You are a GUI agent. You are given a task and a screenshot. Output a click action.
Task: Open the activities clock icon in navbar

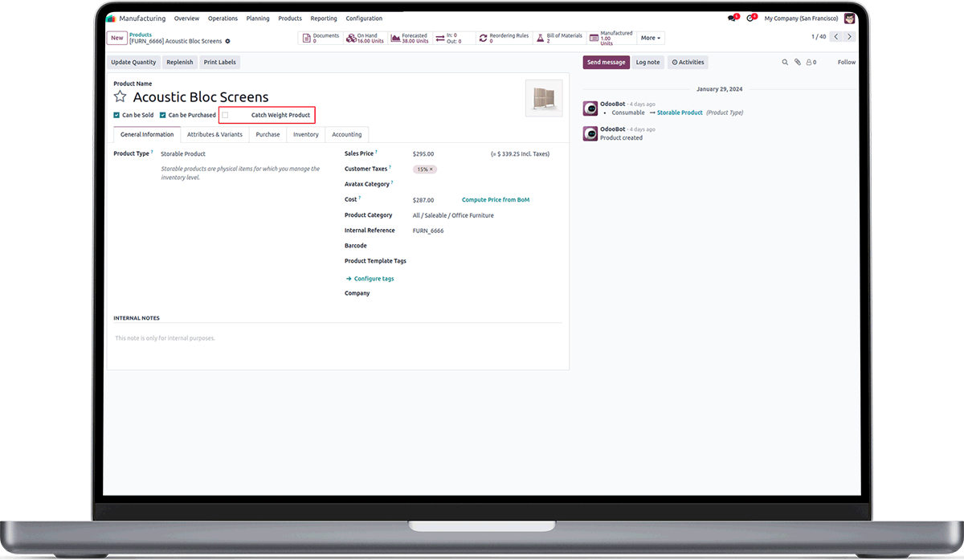click(750, 18)
